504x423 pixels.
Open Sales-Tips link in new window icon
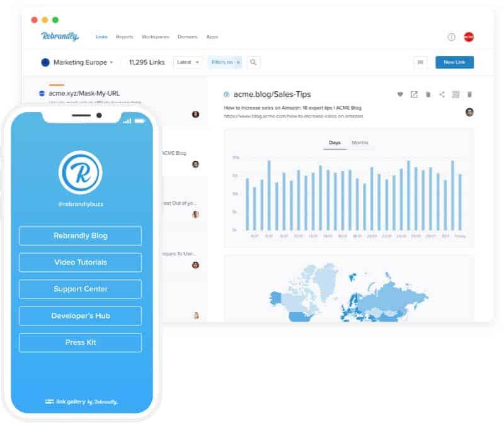(x=414, y=94)
